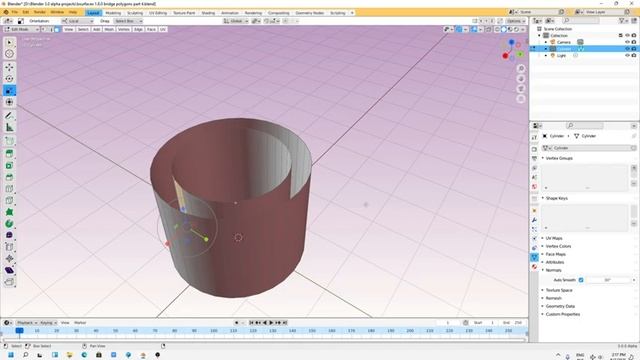Open the Vertex menu in viewport header

point(124,29)
